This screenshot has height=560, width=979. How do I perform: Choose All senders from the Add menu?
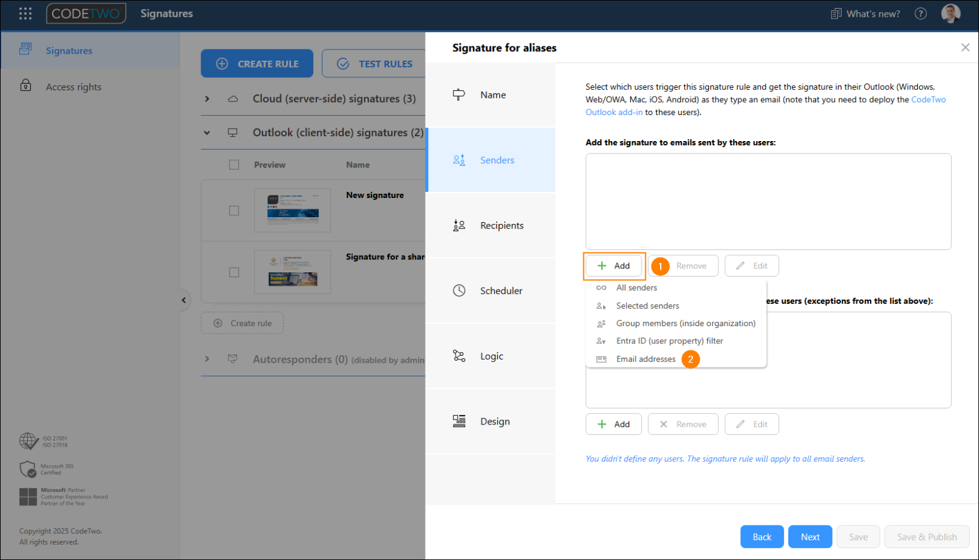click(x=676, y=288)
